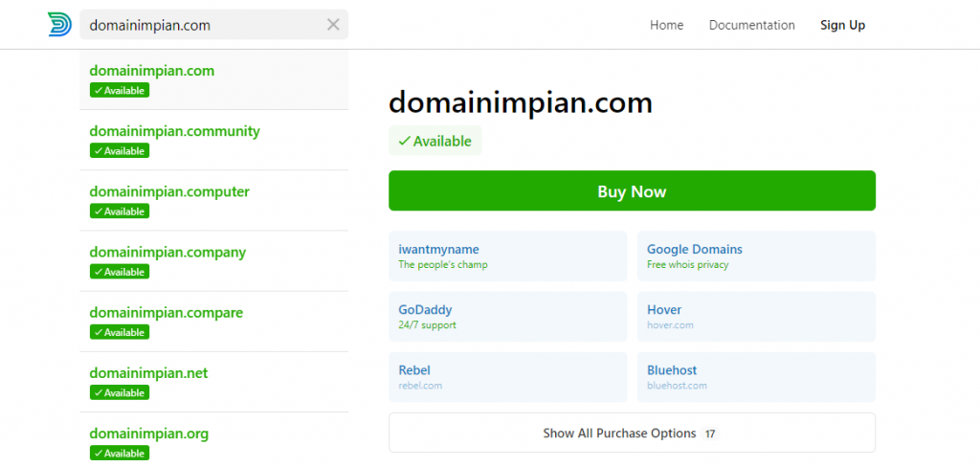Select domainimpian.compare result
Screen dimensions: 980x467
pyautogui.click(x=213, y=322)
